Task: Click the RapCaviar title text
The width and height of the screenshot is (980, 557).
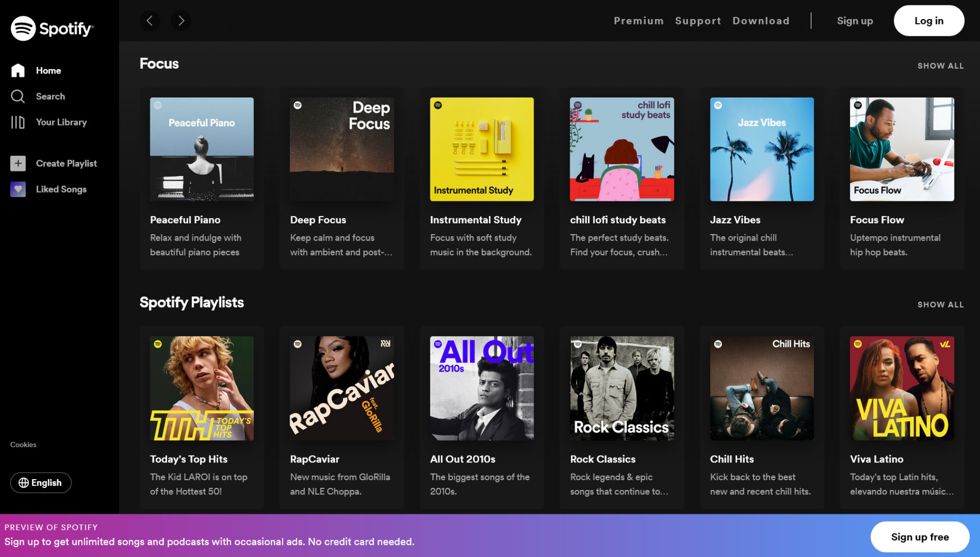Action: point(315,459)
